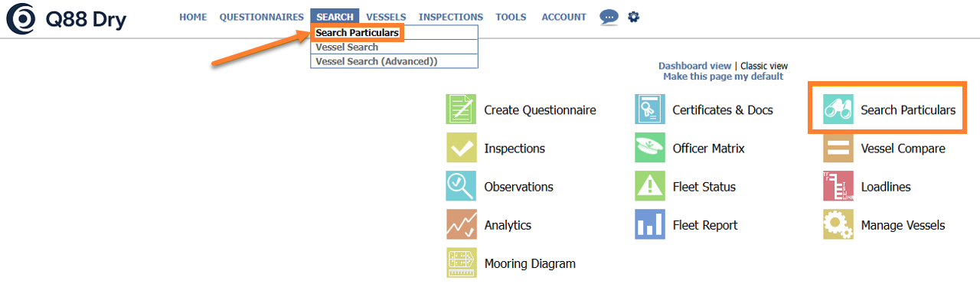Open the Inspections checkmark icon

click(x=461, y=148)
